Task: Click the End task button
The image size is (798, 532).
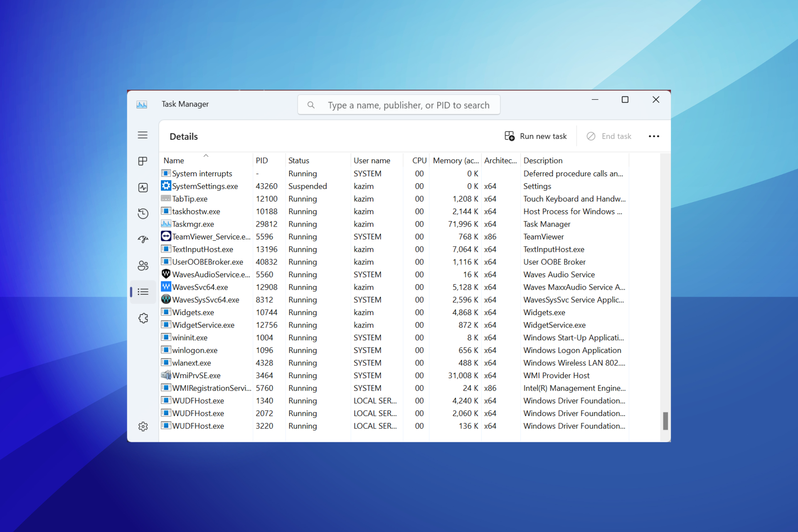Action: tap(609, 136)
